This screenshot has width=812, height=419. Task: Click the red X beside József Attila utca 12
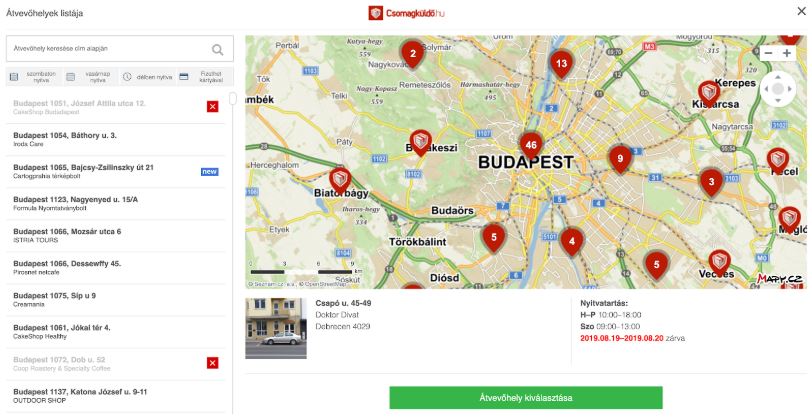[x=212, y=107]
